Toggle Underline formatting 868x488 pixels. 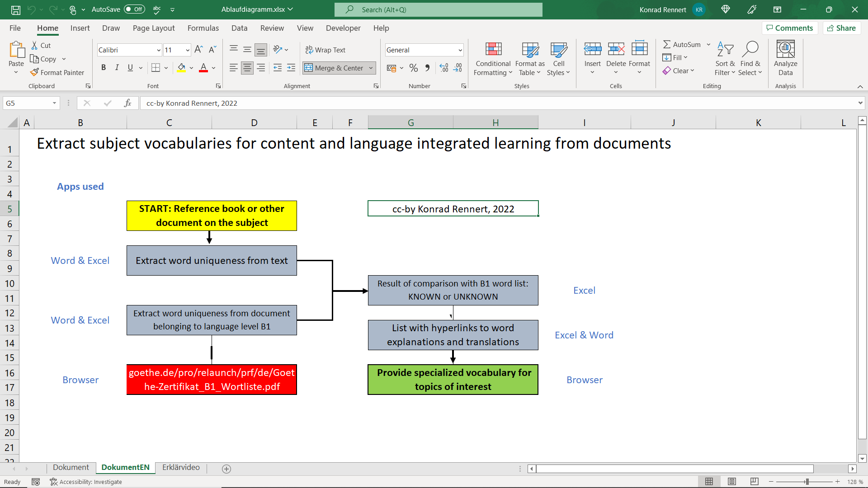(x=130, y=68)
